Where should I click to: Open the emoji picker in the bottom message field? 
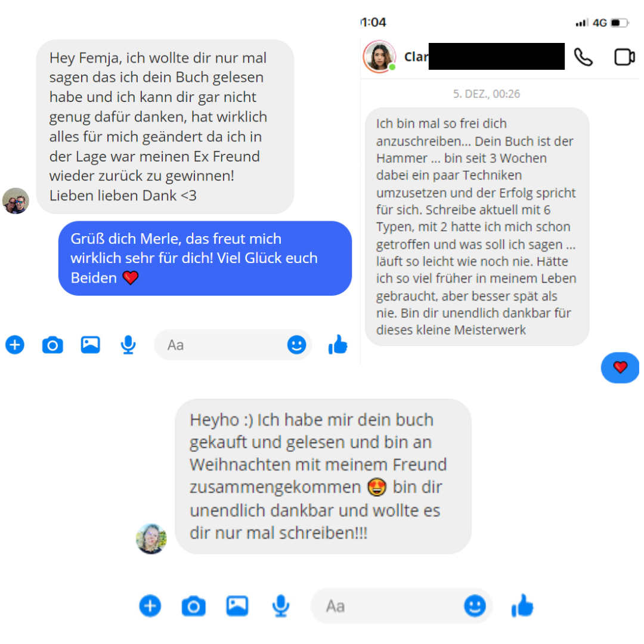475,606
